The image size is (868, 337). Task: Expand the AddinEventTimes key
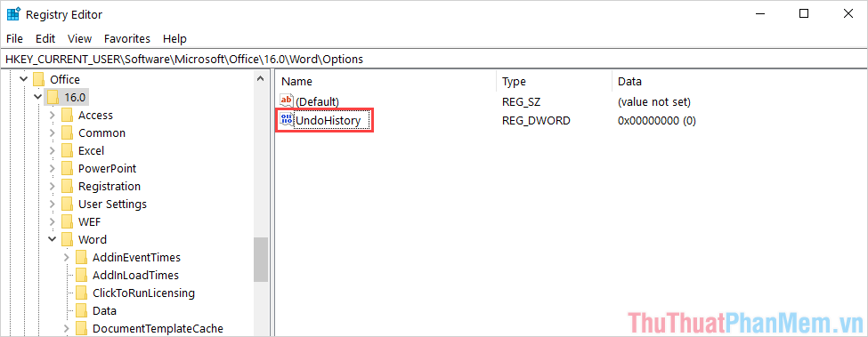pyautogui.click(x=67, y=258)
